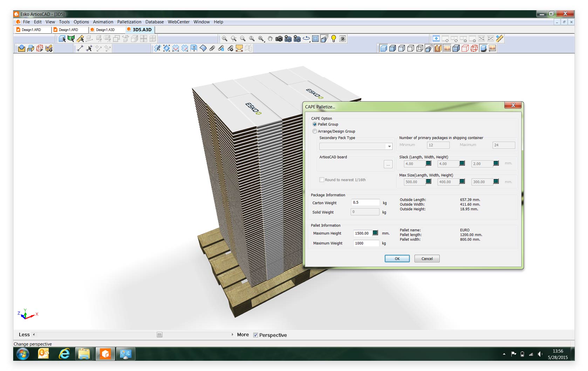
Task: Click the Carton Weight input field
Action: coord(365,203)
